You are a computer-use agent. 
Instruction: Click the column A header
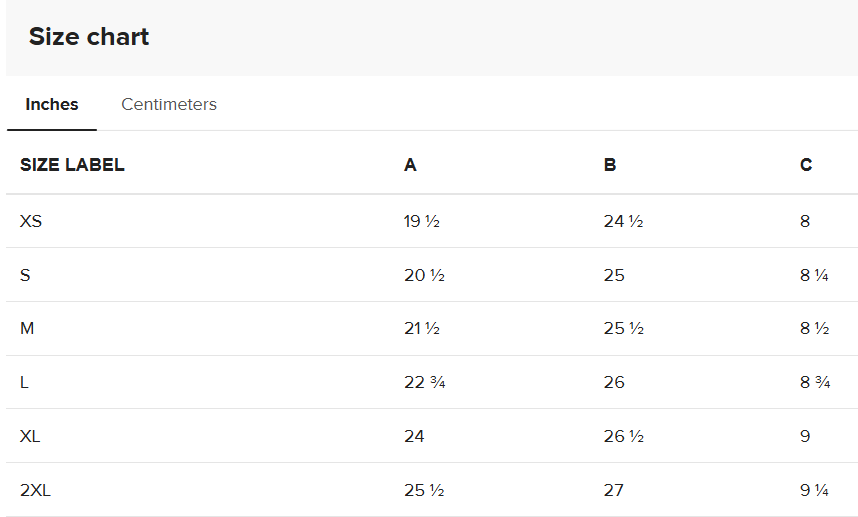(410, 165)
